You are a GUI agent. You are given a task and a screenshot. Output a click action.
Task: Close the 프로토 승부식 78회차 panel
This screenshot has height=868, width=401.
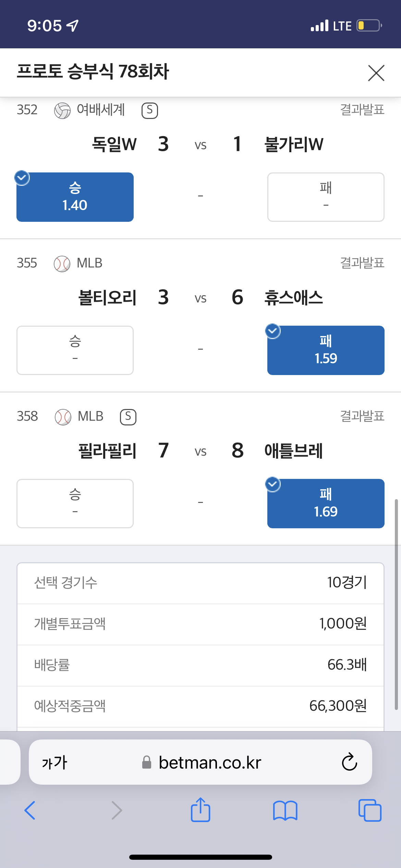376,73
